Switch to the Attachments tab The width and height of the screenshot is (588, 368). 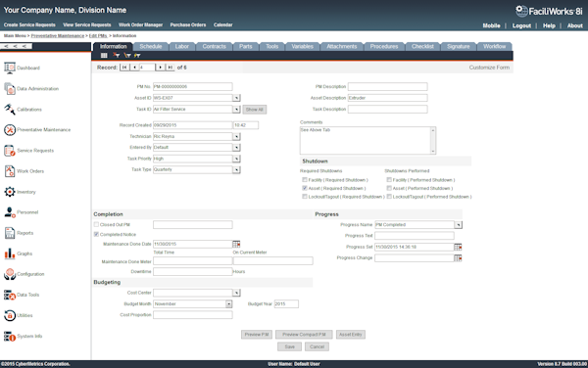342,46
